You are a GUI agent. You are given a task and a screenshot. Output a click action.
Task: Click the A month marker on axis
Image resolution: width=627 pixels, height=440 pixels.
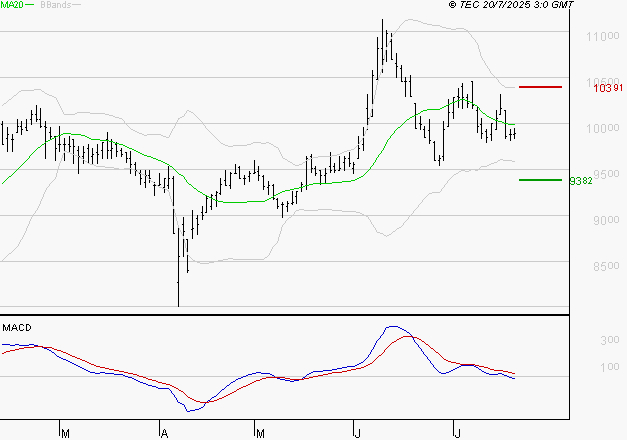click(x=164, y=434)
